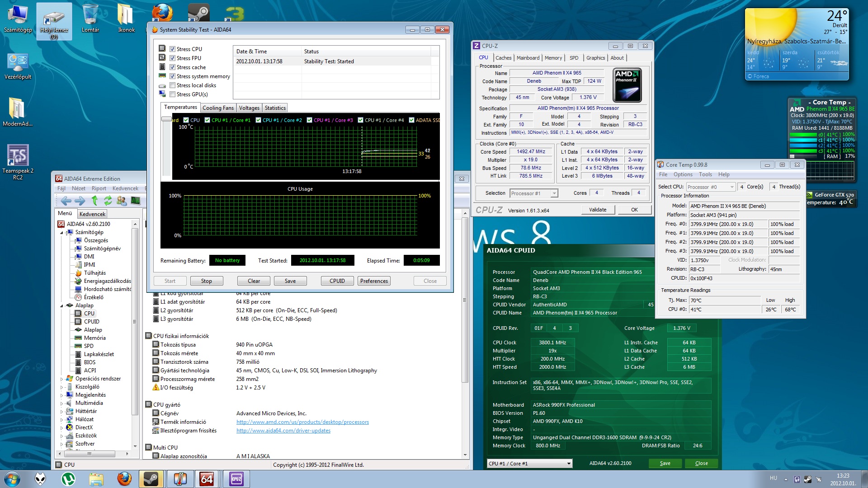Click the Preferences button
Image resolution: width=868 pixels, height=488 pixels.
(x=374, y=281)
